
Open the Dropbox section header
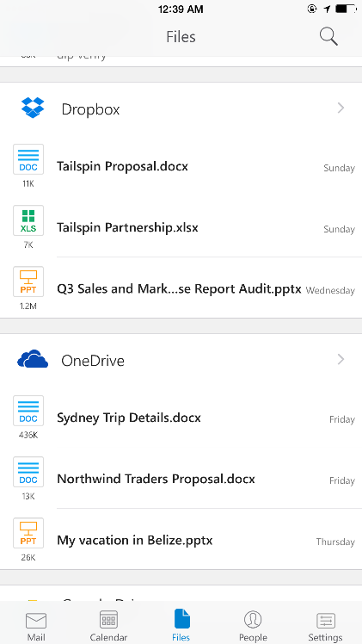pos(181,108)
